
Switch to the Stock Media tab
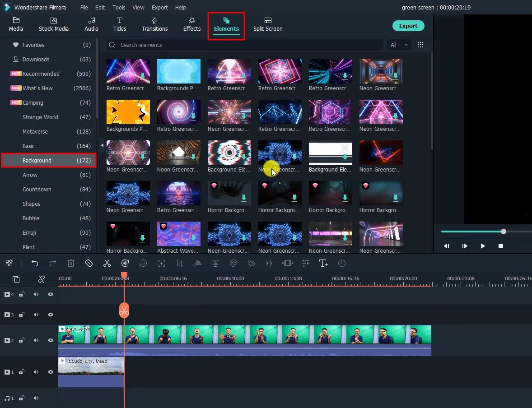pos(54,24)
